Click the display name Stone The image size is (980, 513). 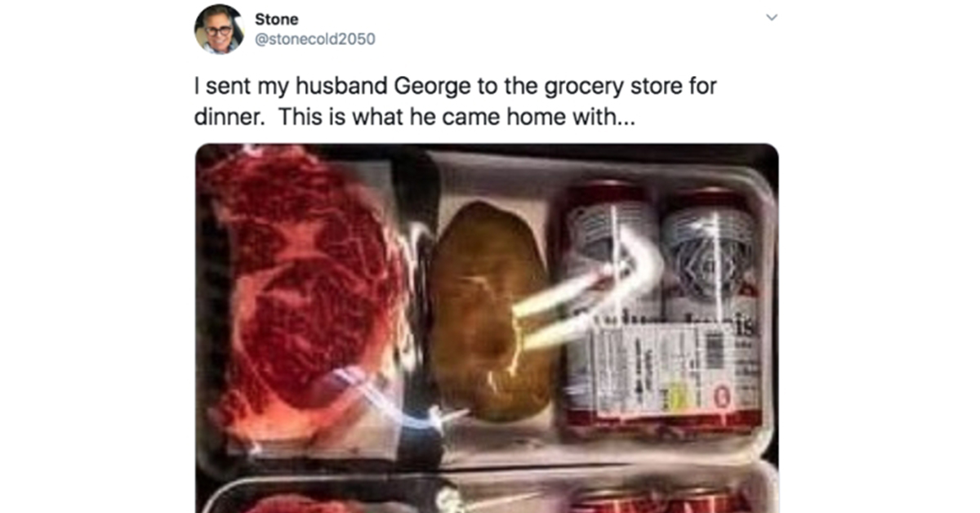click(276, 19)
